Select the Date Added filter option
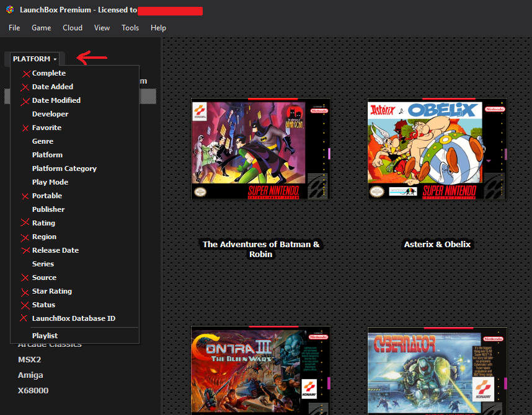Viewport: 532px width, 415px height. [x=74, y=87]
